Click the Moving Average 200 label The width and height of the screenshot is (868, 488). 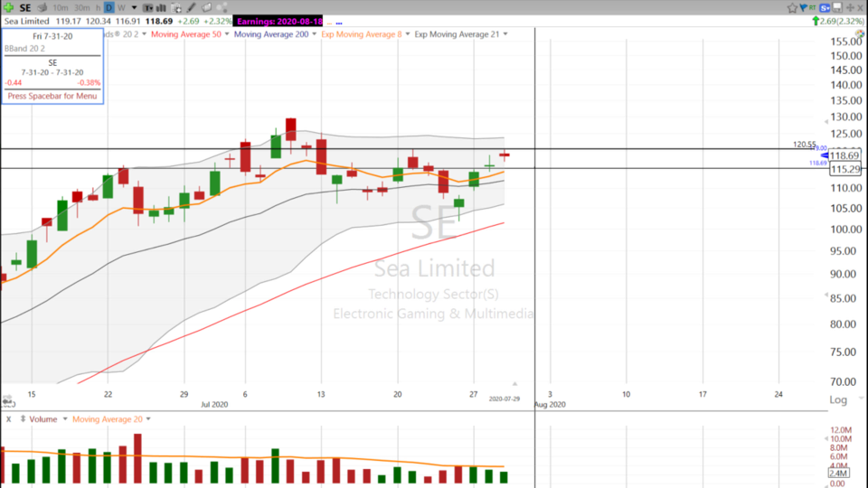point(271,34)
